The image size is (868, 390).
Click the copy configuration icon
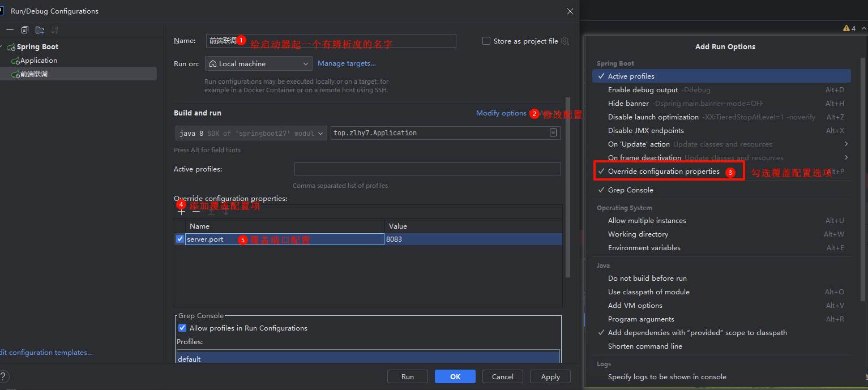point(25,30)
